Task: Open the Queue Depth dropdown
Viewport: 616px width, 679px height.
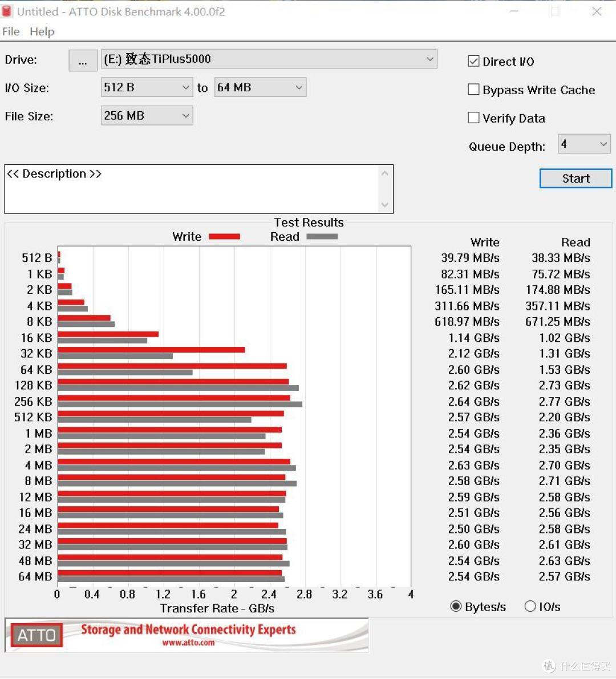Action: click(584, 144)
